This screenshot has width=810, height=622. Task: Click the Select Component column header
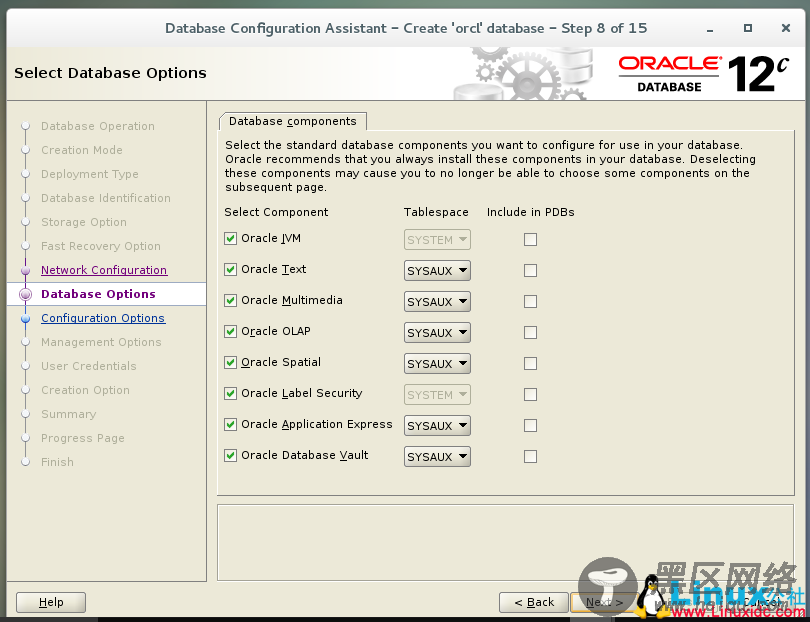(x=276, y=212)
